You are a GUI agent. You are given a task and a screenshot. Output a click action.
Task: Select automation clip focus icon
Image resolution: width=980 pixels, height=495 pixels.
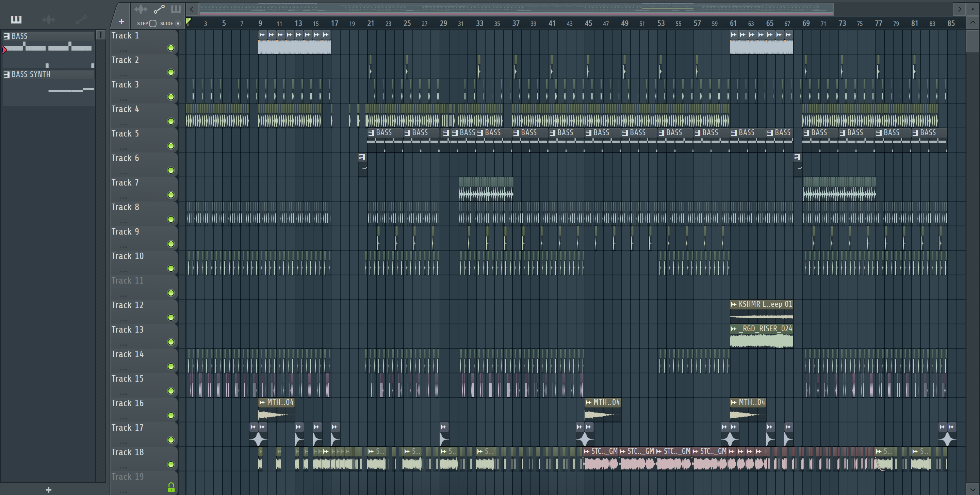(159, 9)
